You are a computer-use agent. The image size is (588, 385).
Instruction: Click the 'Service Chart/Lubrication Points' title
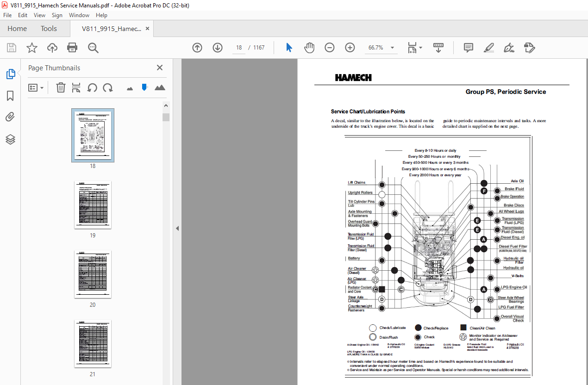(368, 112)
